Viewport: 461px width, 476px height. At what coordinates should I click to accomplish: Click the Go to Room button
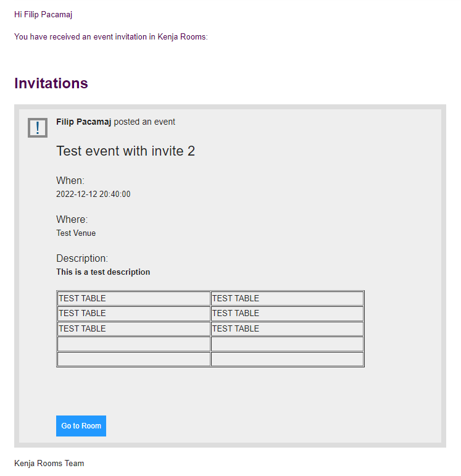81,425
